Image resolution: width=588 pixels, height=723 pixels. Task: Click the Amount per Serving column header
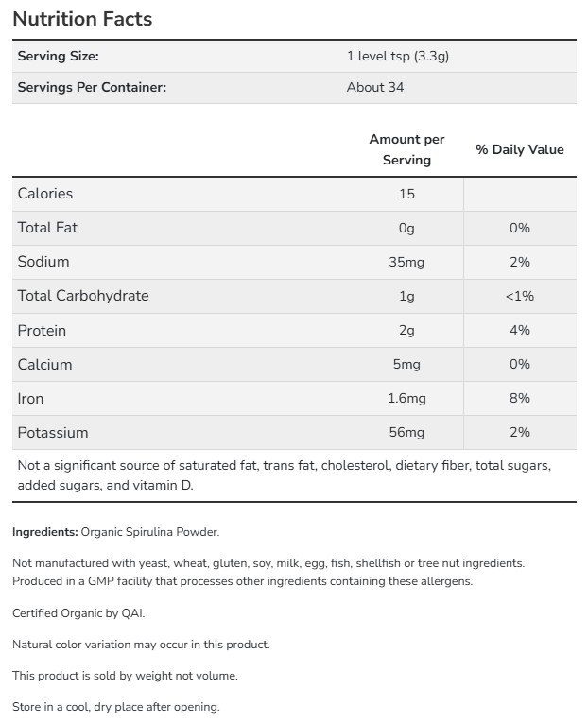coord(406,149)
